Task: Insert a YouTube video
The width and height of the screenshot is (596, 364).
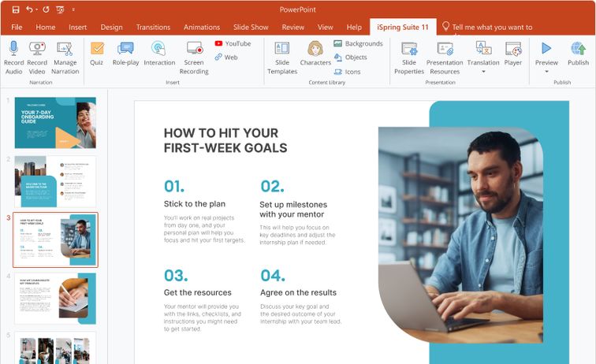Action: (x=233, y=43)
